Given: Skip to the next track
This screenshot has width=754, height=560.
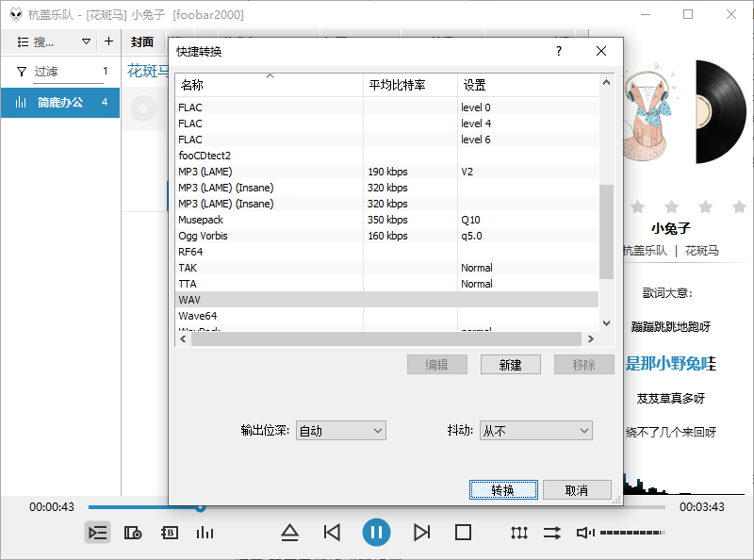Looking at the screenshot, I should [421, 533].
